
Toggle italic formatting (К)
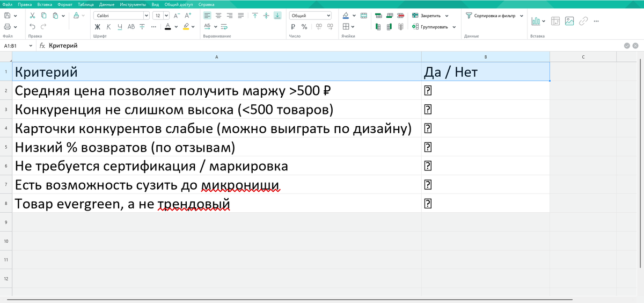coord(109,26)
